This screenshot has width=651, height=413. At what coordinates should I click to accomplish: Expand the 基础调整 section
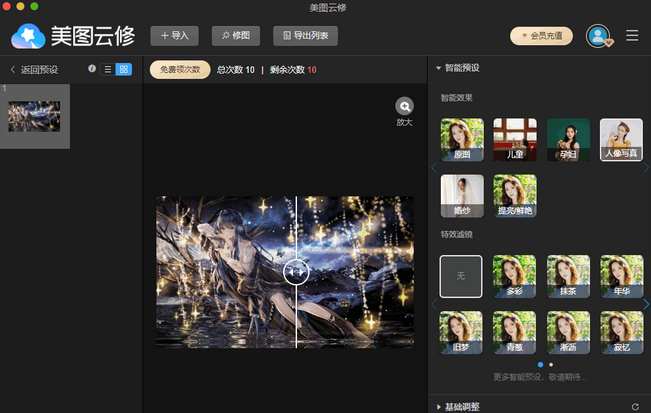click(x=439, y=406)
